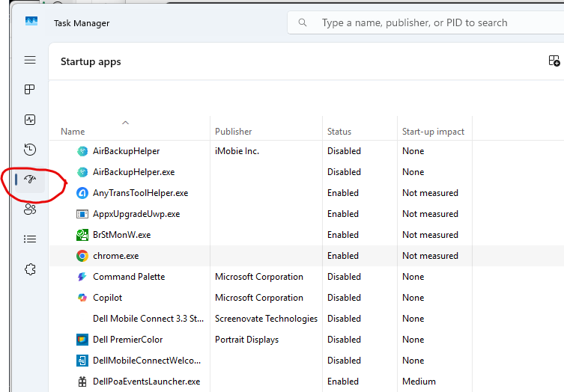The image size is (564, 392).
Task: Select the DellMobileConnectWelco... row name
Action: pos(147,361)
